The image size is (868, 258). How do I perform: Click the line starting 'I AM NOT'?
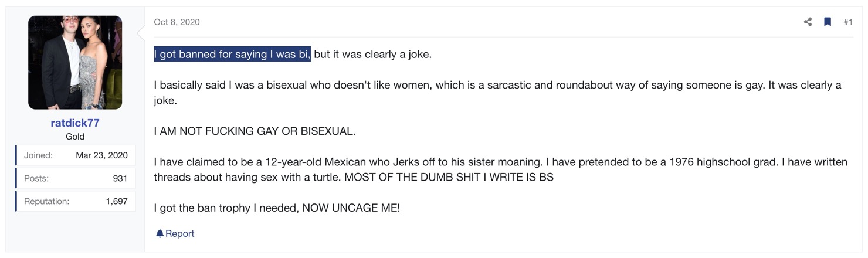(255, 131)
